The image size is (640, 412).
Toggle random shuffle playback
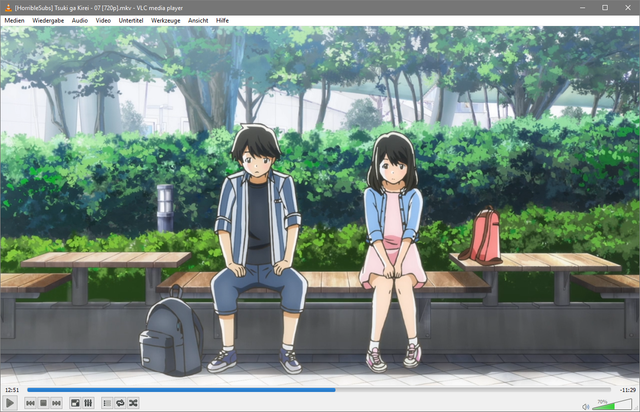133,403
